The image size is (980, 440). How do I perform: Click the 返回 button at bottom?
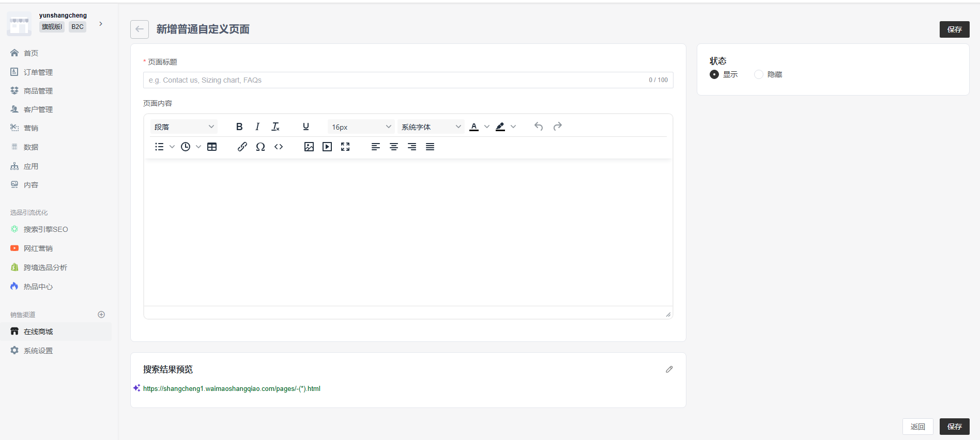coord(917,427)
